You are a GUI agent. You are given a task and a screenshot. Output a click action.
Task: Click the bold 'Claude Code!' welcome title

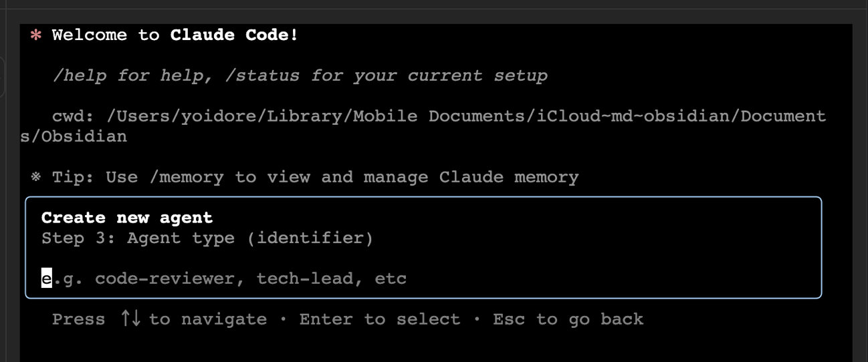[x=234, y=35]
